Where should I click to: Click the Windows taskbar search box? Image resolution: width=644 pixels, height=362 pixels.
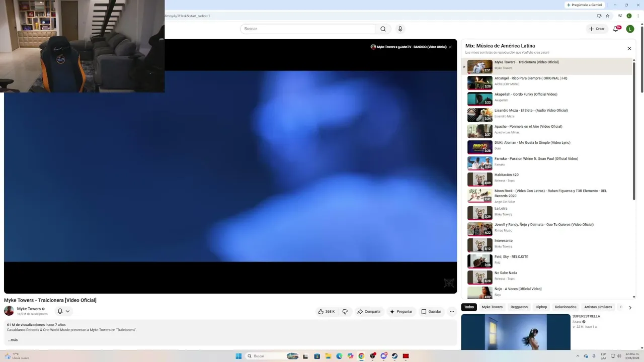point(272,356)
